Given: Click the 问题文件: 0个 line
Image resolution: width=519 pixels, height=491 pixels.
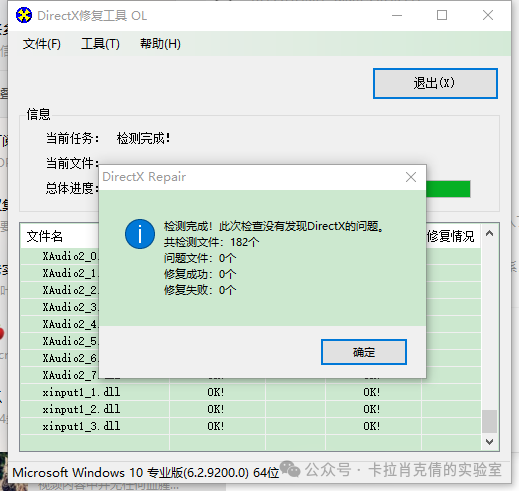Looking at the screenshot, I should pyautogui.click(x=200, y=258).
